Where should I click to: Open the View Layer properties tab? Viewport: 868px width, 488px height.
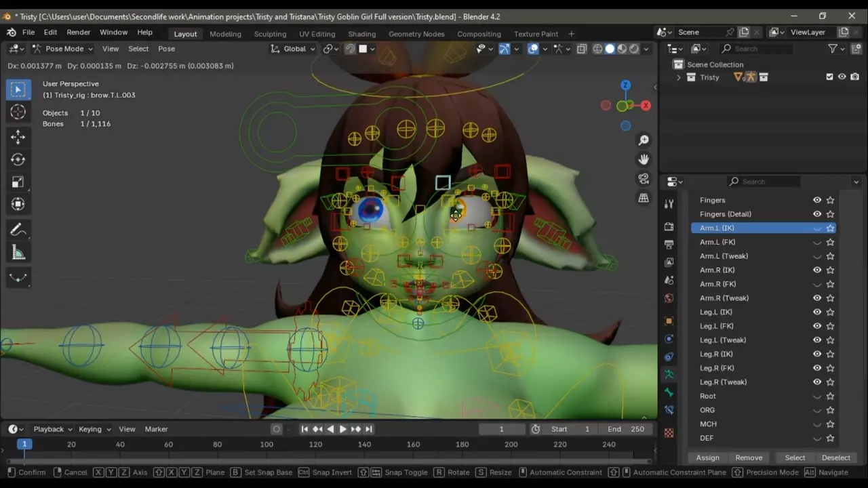coord(669,262)
